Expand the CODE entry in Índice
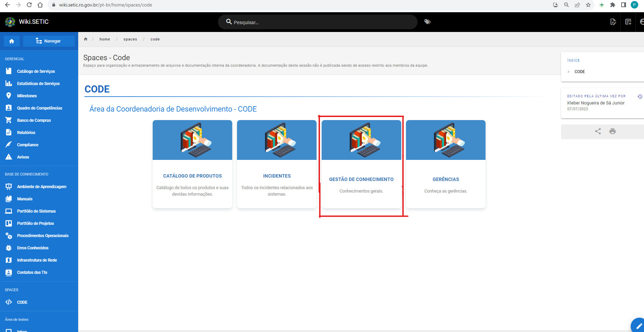 tap(579, 72)
